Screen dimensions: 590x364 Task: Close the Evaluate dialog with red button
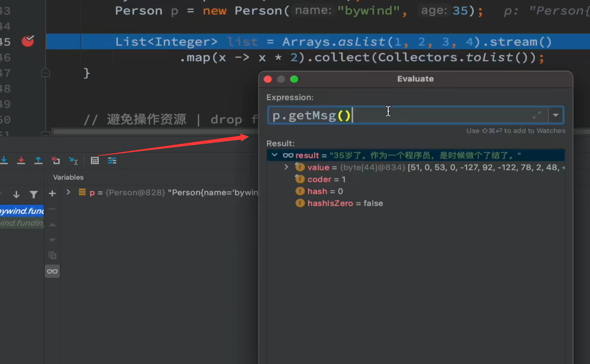click(268, 79)
